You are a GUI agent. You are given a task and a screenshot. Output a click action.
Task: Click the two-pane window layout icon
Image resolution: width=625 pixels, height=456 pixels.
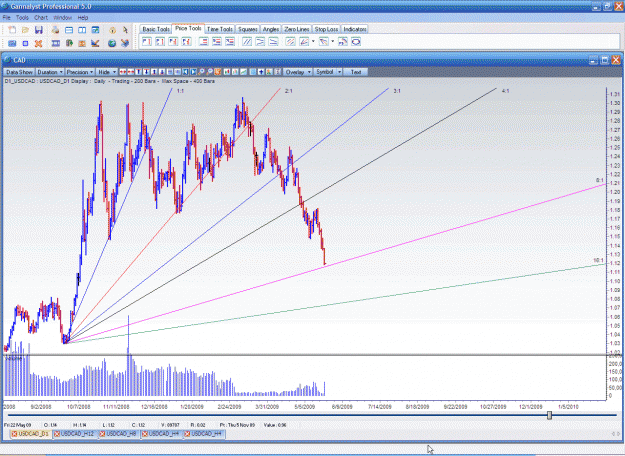click(x=82, y=30)
